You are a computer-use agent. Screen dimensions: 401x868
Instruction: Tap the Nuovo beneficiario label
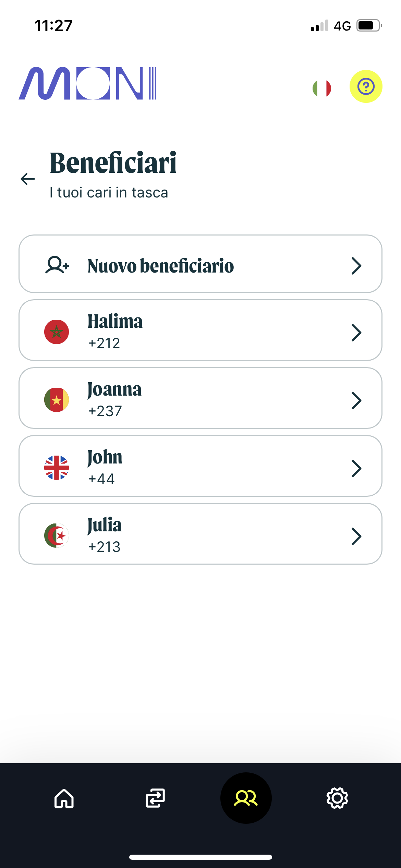(x=161, y=266)
